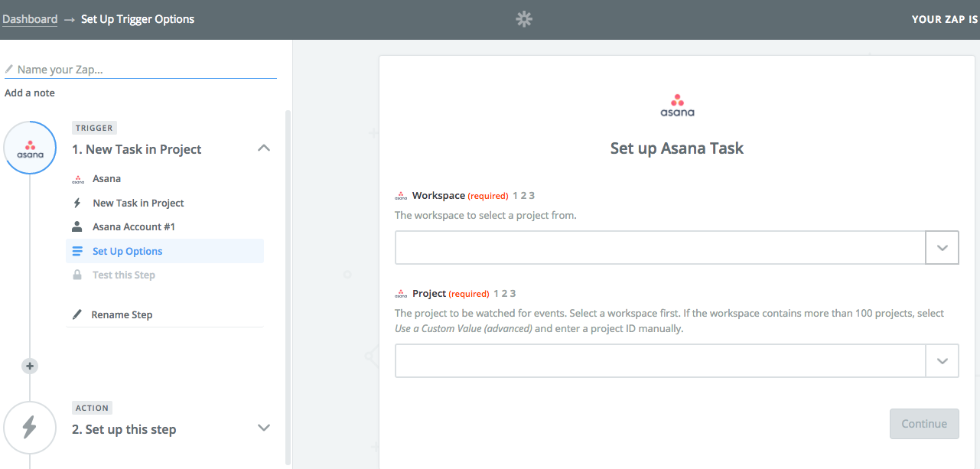The width and height of the screenshot is (980, 469).
Task: Click the Asana icon next to Project label
Action: coord(401,294)
